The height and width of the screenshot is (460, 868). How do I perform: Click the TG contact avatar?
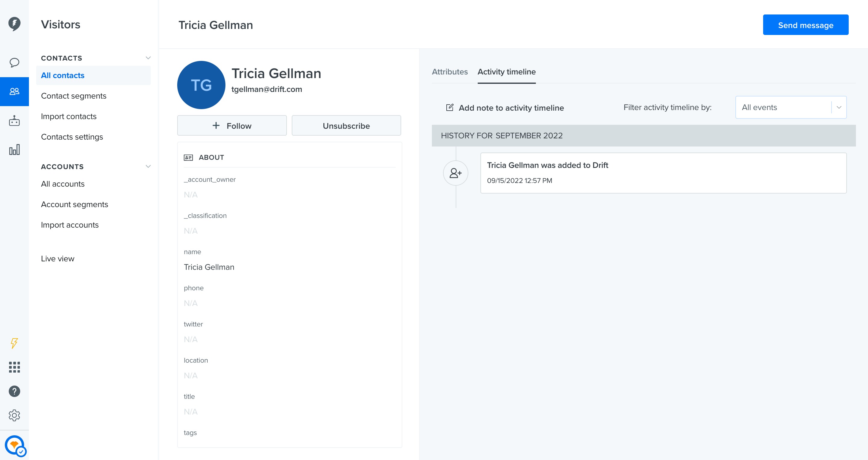point(201,85)
